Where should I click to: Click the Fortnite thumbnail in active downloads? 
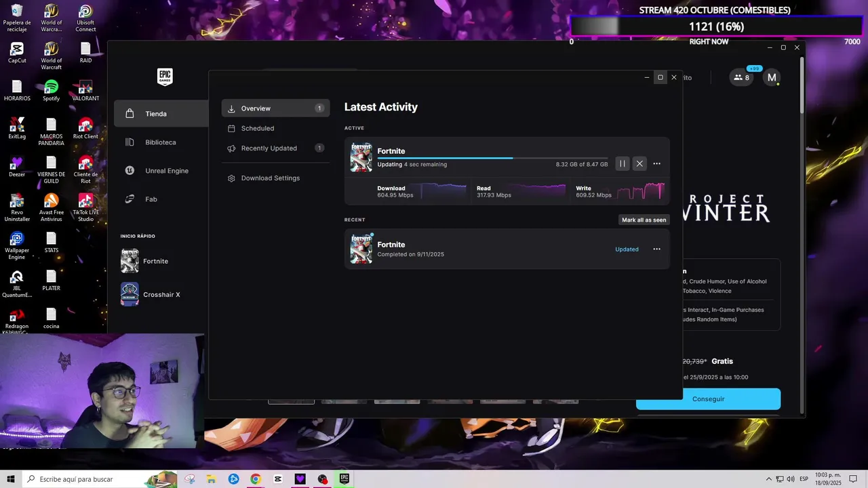point(361,157)
